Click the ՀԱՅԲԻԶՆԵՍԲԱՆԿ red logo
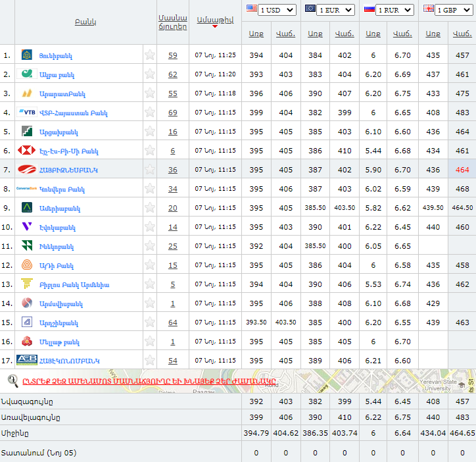Image resolution: width=476 pixels, height=462 pixels. click(x=27, y=169)
